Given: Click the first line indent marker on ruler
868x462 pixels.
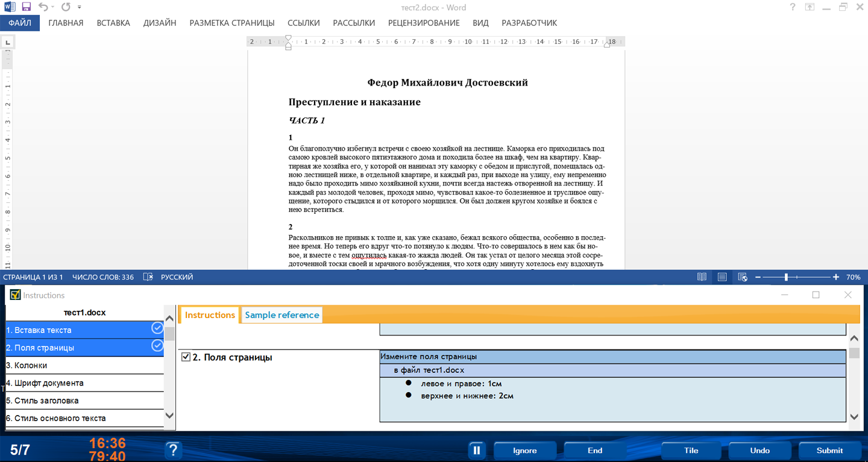Looking at the screenshot, I should tap(288, 38).
